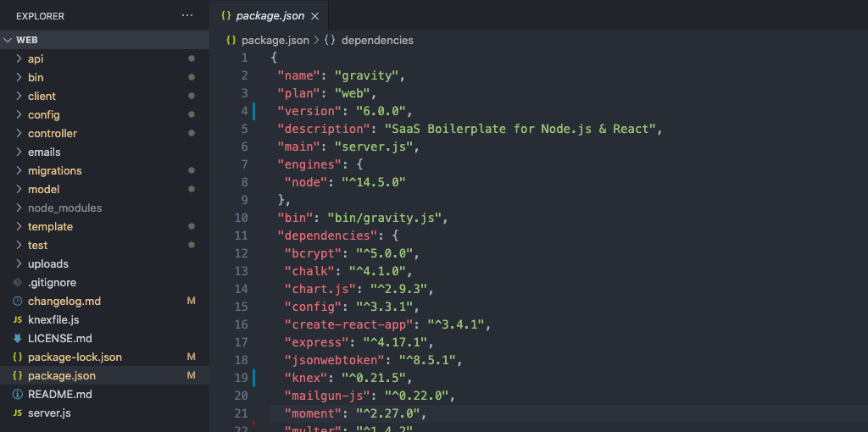Viewport: 868px width, 432px height.
Task: Click line number 1 in the gutter
Action: pyautogui.click(x=245, y=58)
